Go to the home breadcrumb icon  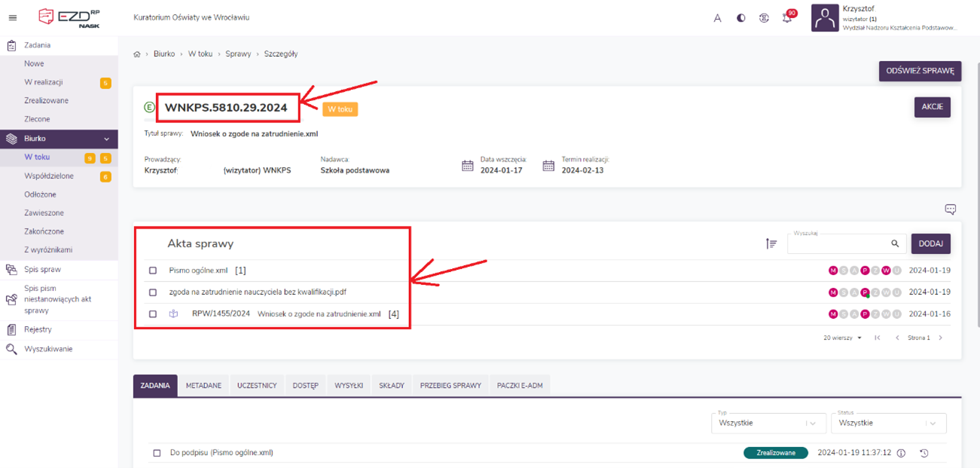pos(136,54)
